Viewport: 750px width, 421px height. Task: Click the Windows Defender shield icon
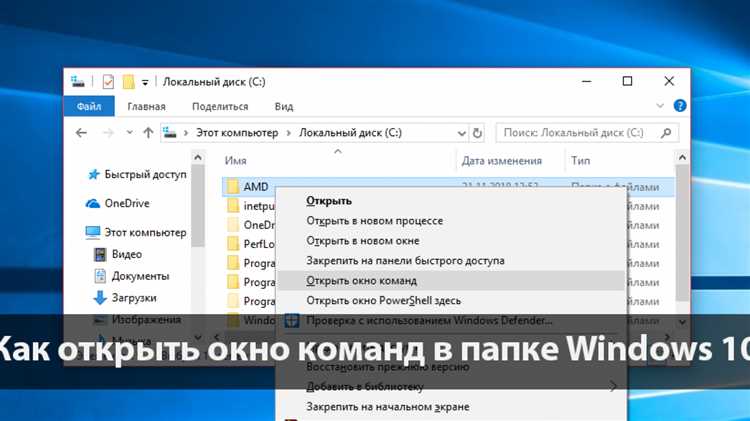click(292, 321)
